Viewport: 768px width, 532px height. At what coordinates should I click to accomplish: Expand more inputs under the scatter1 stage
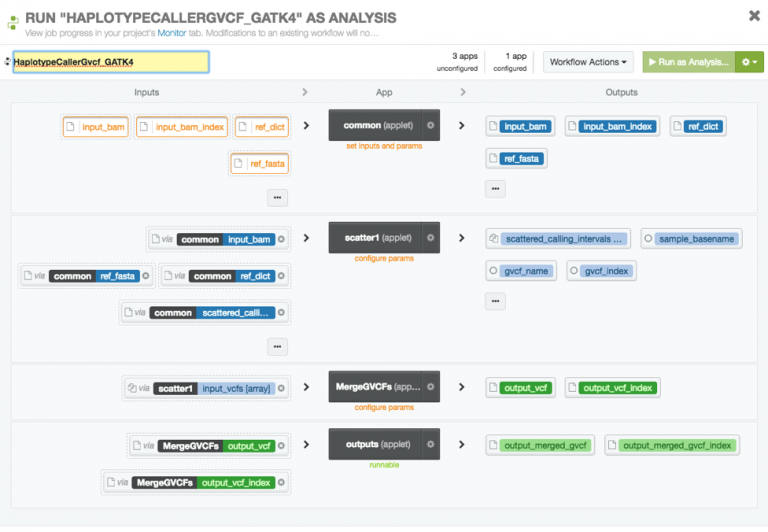[x=278, y=346]
